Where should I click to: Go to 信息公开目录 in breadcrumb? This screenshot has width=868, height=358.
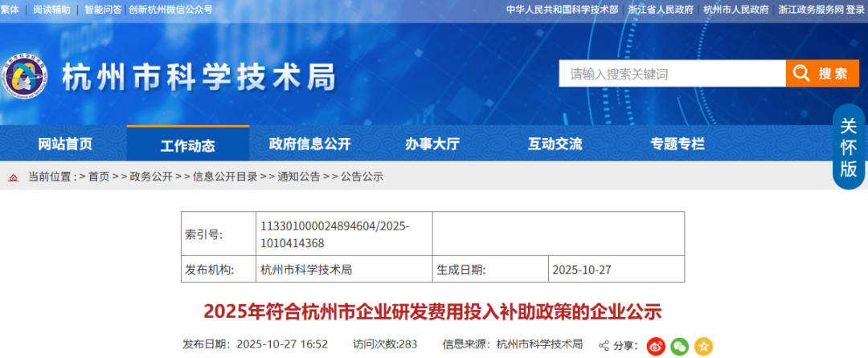225,177
